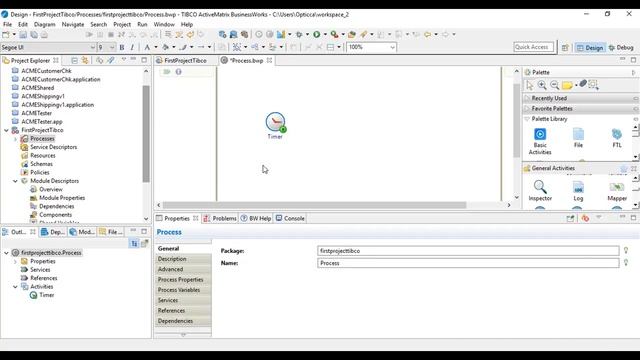Viewport: 640px width, 360px height.
Task: Select the marquee selection tool in Palette
Action: (593, 85)
